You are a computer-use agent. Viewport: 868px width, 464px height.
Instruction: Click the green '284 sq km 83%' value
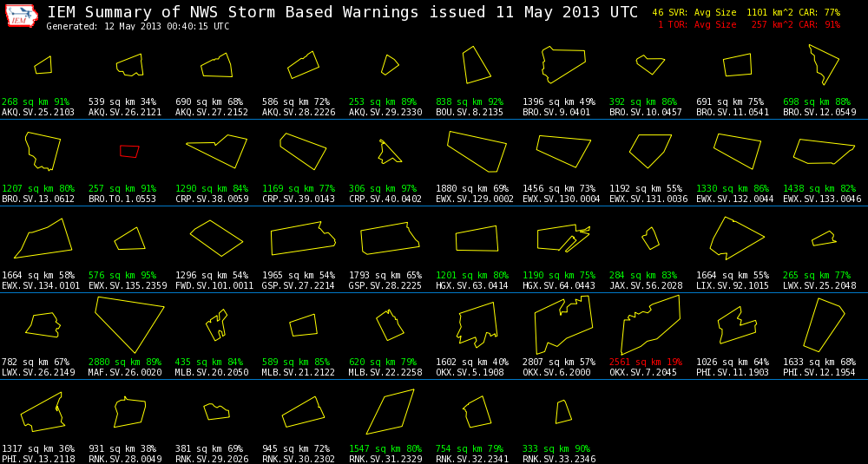click(x=643, y=275)
